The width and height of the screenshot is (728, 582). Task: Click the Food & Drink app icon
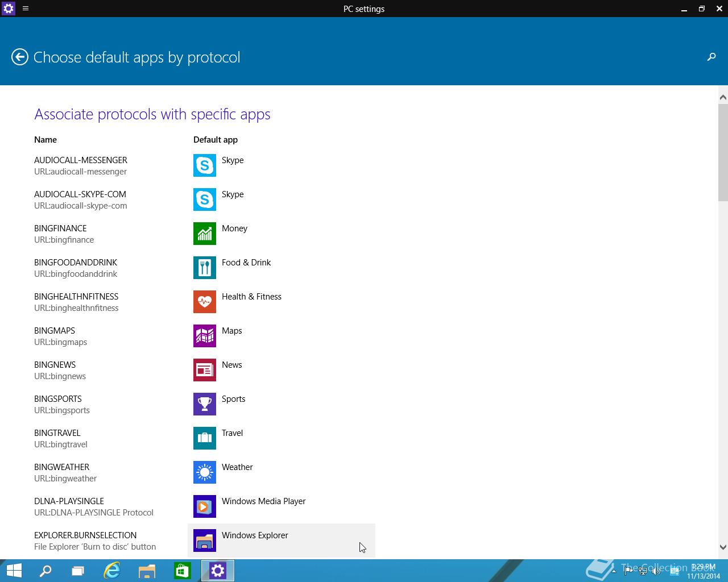click(205, 268)
